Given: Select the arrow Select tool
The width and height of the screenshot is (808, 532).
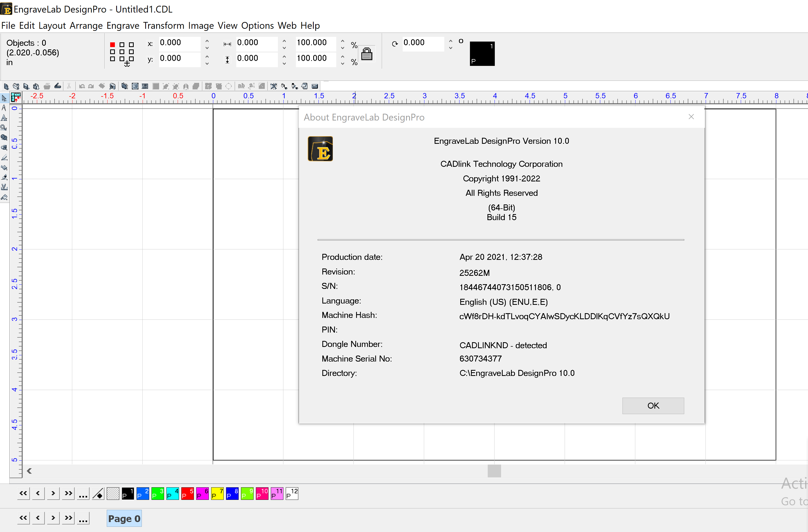Looking at the screenshot, I should pyautogui.click(x=4, y=98).
